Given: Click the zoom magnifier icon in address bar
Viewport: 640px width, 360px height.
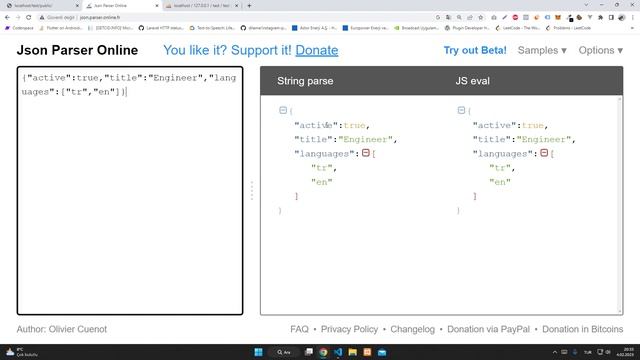Looking at the screenshot, I should (x=459, y=18).
